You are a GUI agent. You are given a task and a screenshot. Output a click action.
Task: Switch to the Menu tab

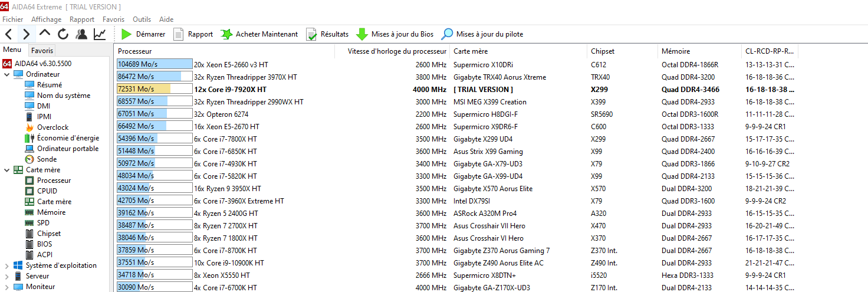click(12, 50)
